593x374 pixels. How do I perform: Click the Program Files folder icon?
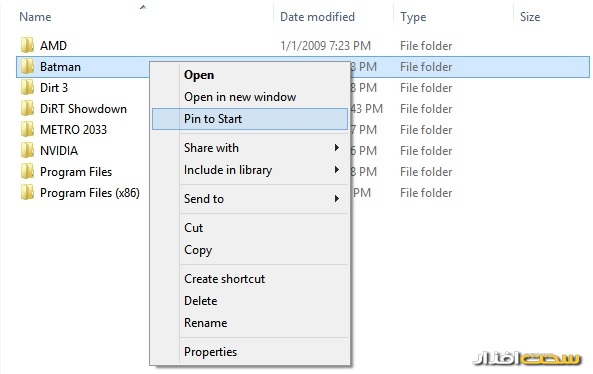(27, 172)
